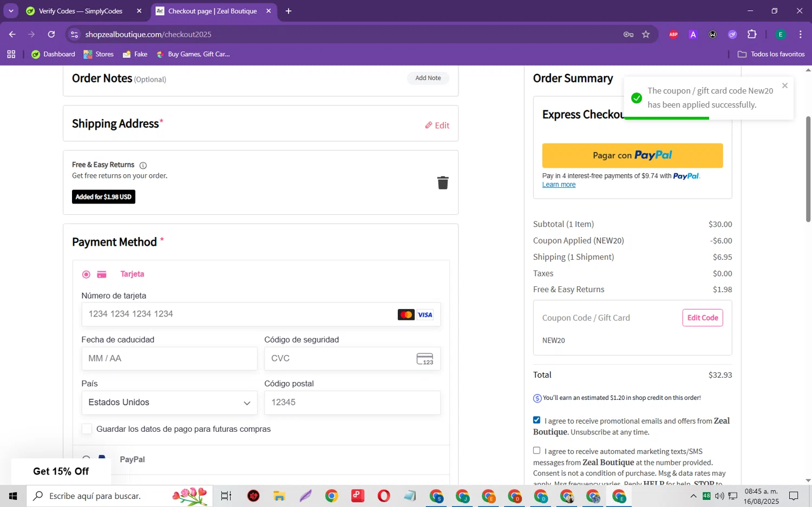Screen dimensions: 812x507
Task: Open the Chrome three-dot menu
Action: pyautogui.click(x=801, y=34)
